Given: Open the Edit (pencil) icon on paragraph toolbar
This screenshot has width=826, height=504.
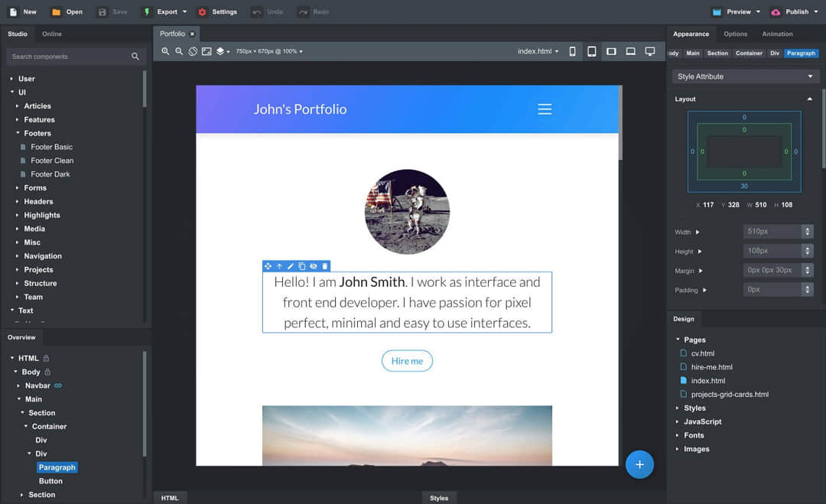Looking at the screenshot, I should pos(291,266).
